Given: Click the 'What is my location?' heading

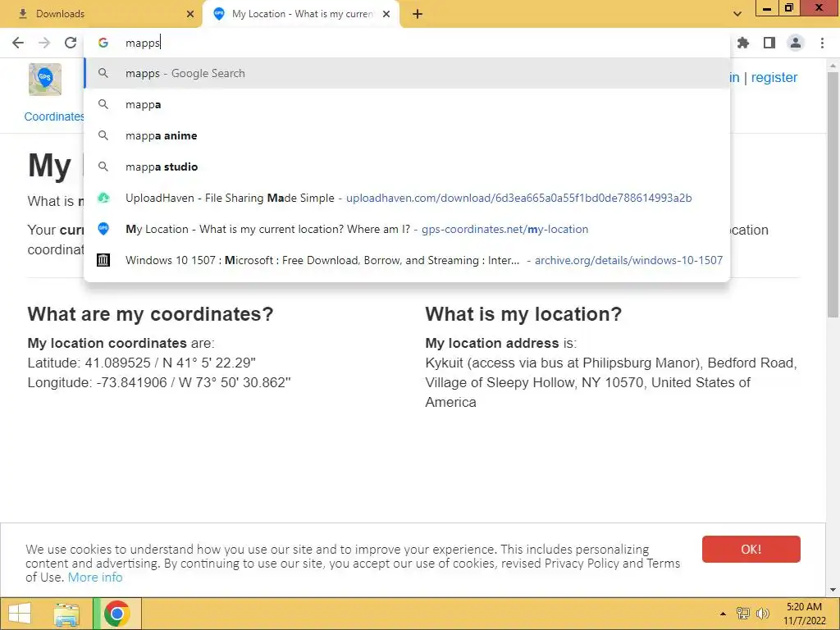Looking at the screenshot, I should pos(523,314).
